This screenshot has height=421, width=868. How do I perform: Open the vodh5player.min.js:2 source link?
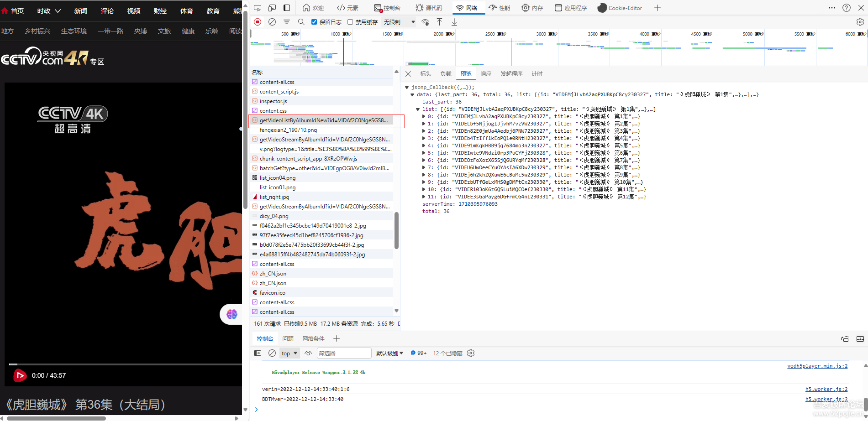click(817, 366)
